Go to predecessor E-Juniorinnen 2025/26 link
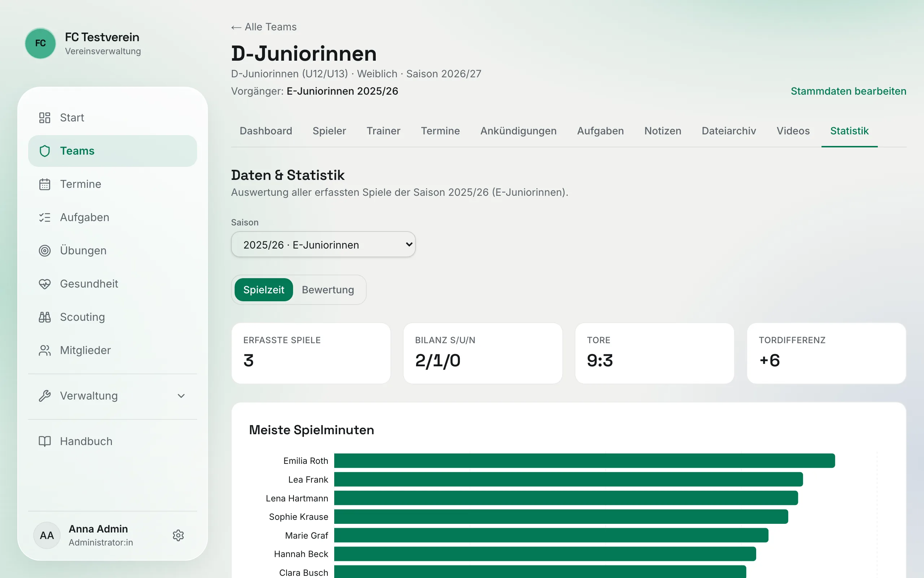The height and width of the screenshot is (578, 924). click(x=343, y=91)
